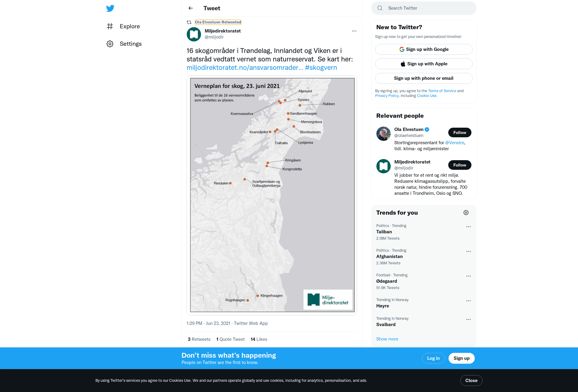View the 3 Retweets list
The image size is (578, 392).
199,339
